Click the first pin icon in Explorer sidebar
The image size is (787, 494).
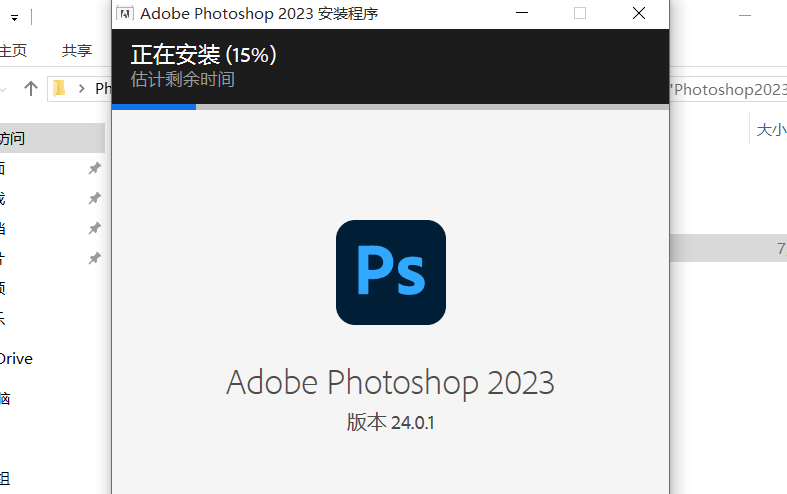point(94,168)
